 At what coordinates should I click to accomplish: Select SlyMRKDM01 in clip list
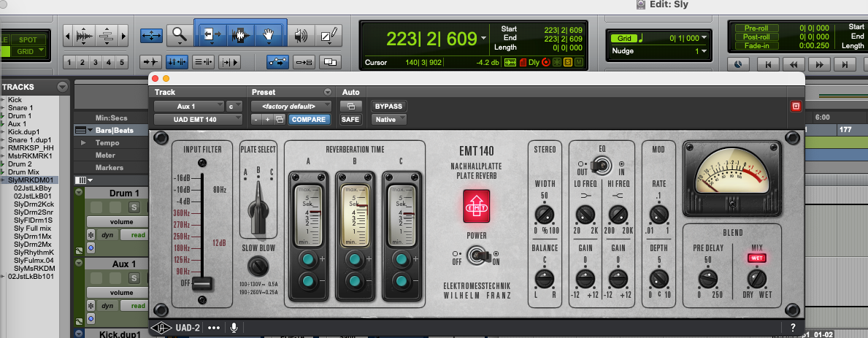click(31, 180)
